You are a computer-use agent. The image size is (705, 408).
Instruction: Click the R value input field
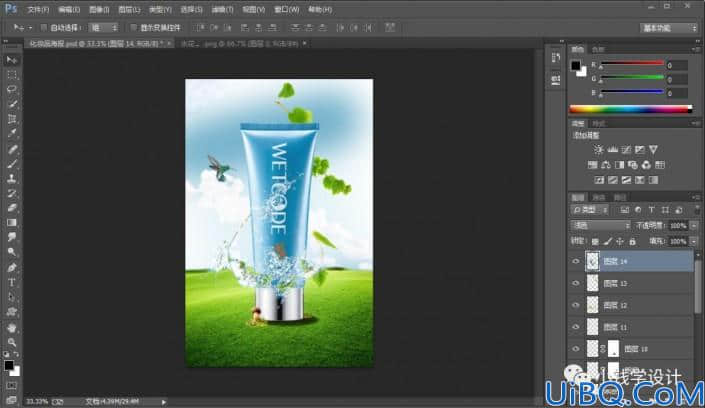coord(676,65)
